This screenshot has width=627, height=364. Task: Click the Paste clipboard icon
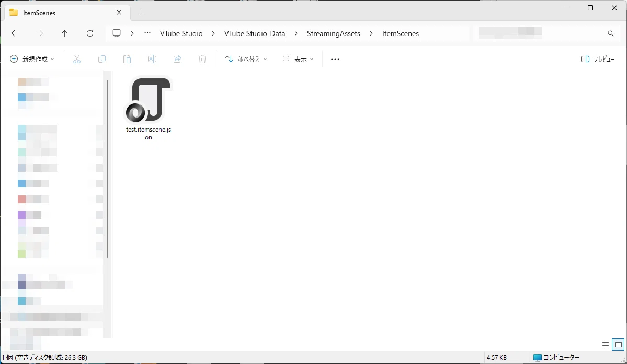127,59
